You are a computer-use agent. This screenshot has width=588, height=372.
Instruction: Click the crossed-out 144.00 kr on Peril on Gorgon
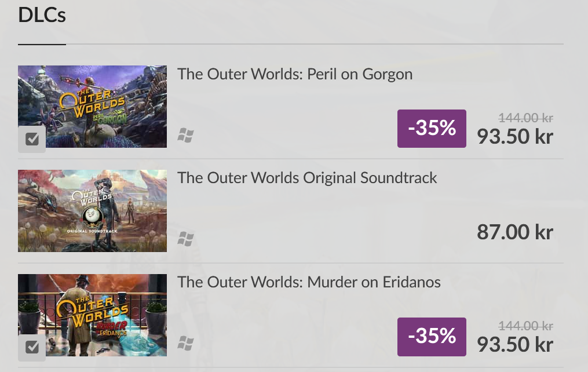pos(525,118)
